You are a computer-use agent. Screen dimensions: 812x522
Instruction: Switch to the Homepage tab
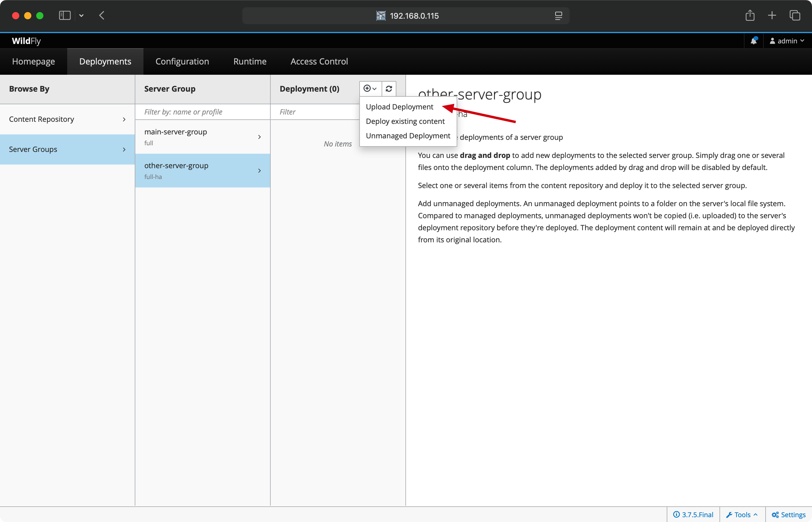[33, 61]
